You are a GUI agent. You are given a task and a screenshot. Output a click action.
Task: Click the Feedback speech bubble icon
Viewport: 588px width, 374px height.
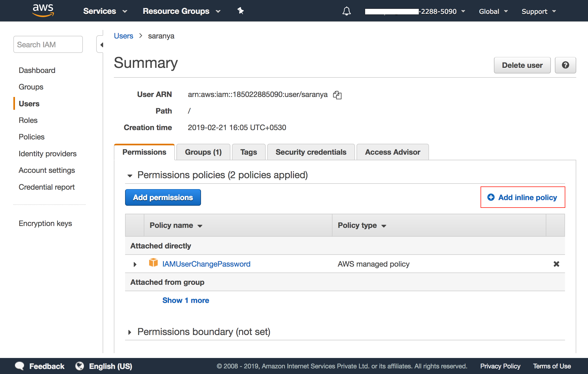pyautogui.click(x=20, y=366)
